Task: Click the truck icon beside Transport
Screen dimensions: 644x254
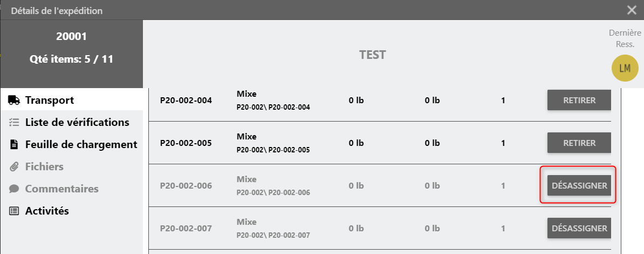Action: pyautogui.click(x=14, y=100)
